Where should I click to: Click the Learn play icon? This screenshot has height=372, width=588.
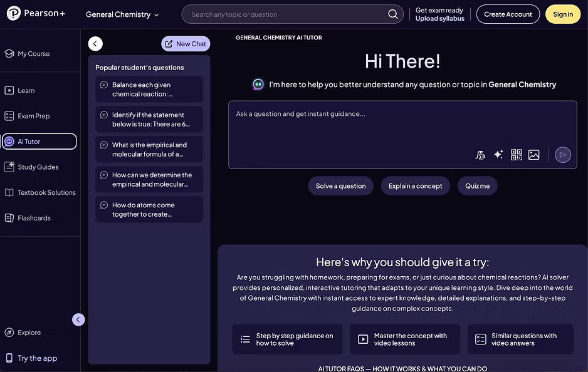coord(9,90)
